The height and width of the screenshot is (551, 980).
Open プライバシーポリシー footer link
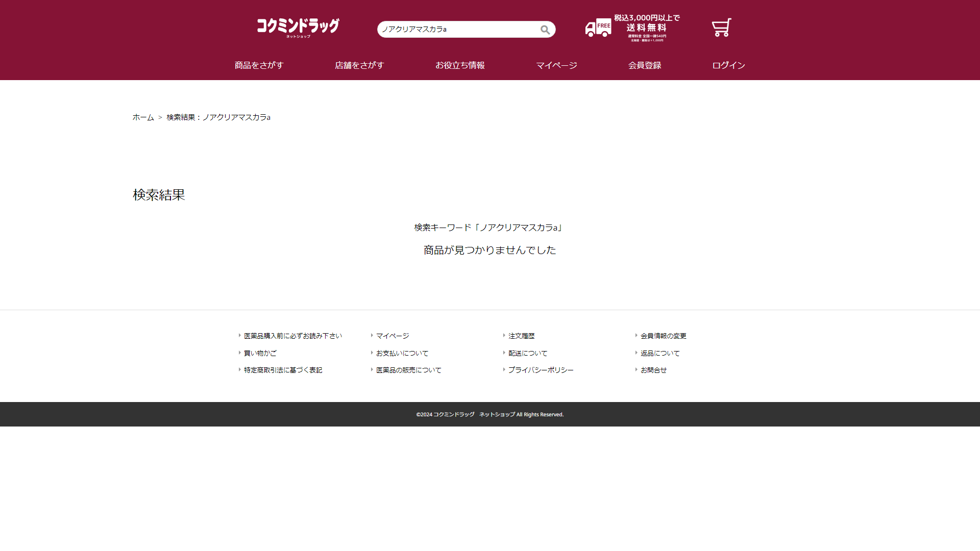point(541,370)
